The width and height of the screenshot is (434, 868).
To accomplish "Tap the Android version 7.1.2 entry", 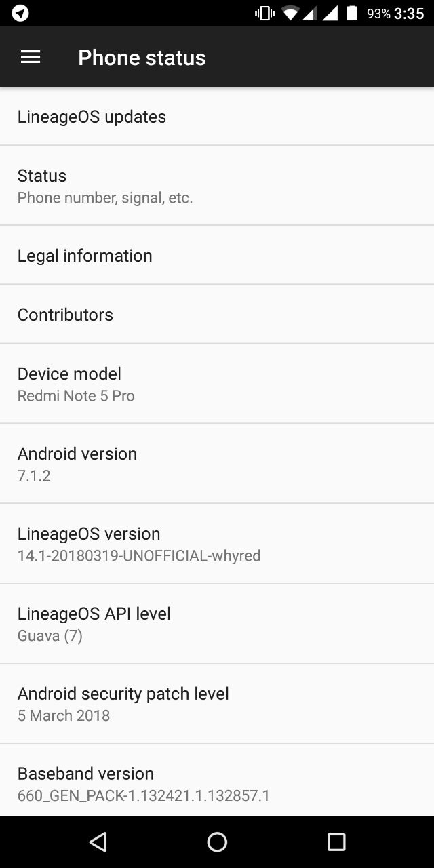I will tap(217, 464).
